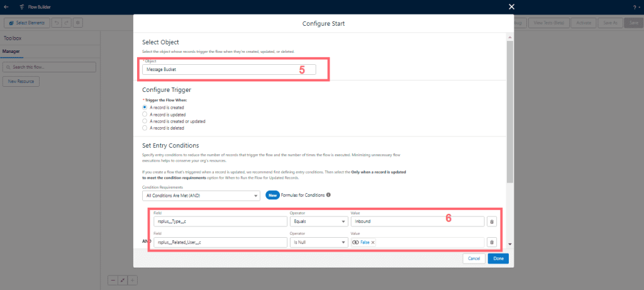The width and height of the screenshot is (644, 290).
Task: Click the Done button
Action: (x=498, y=259)
